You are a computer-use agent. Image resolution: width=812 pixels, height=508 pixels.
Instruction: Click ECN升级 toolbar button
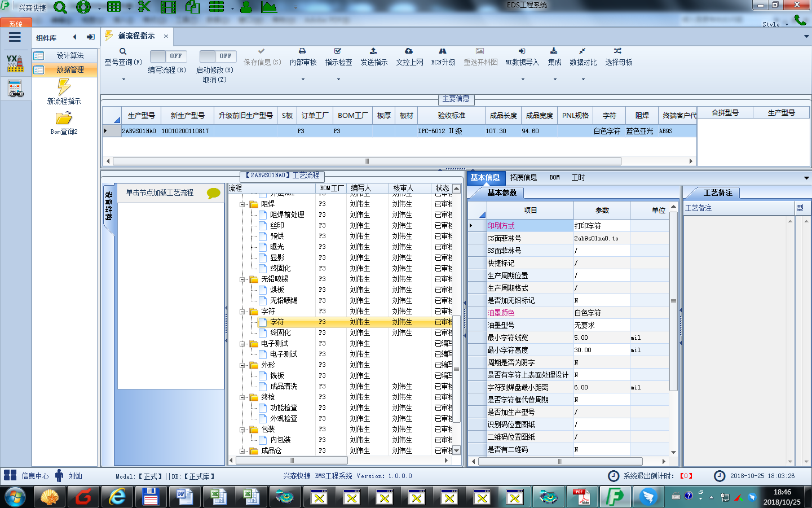[x=443, y=57]
